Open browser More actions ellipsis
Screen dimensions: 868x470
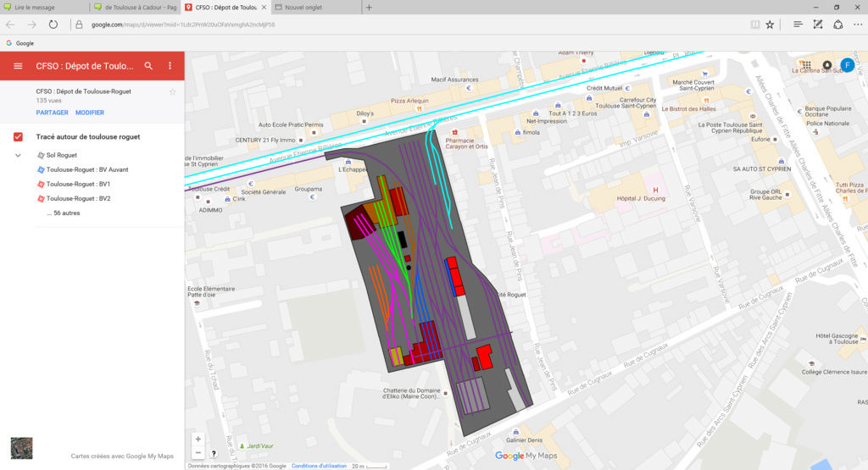pos(858,25)
